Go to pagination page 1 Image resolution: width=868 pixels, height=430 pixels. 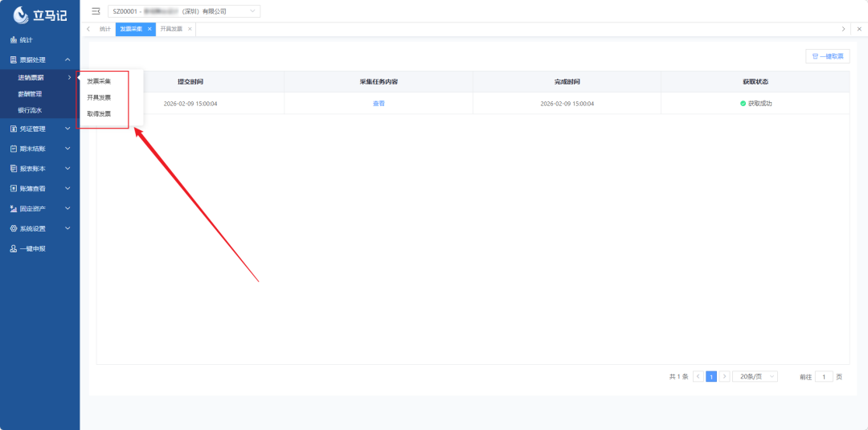710,376
